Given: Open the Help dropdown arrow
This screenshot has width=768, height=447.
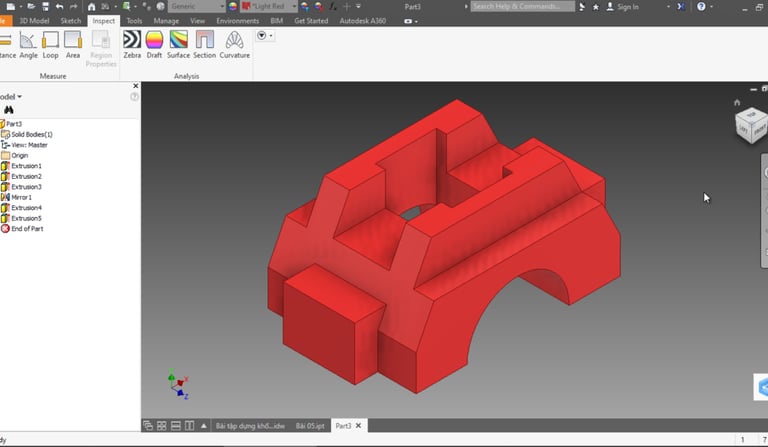Looking at the screenshot, I should pyautogui.click(x=712, y=6).
